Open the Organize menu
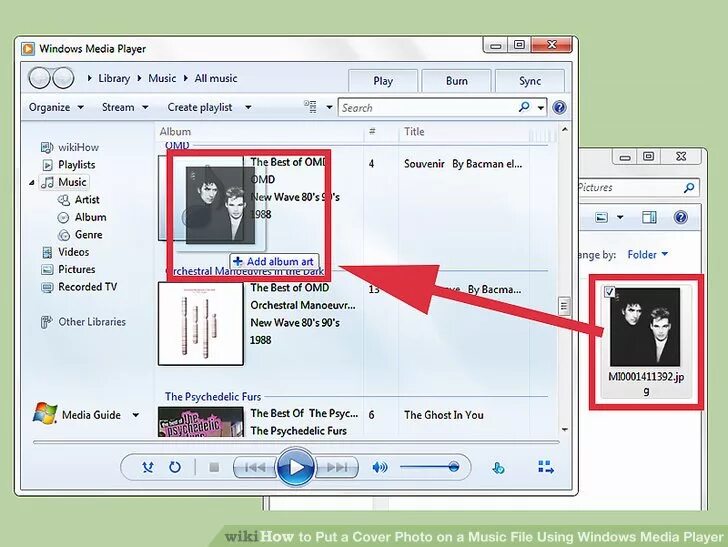Screen dimensions: 728x547 tap(56, 107)
